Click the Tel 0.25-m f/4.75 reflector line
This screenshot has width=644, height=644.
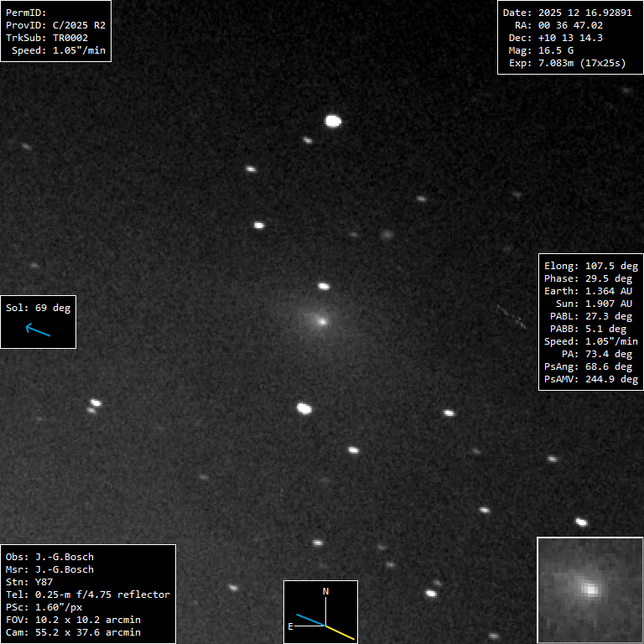pyautogui.click(x=88, y=595)
